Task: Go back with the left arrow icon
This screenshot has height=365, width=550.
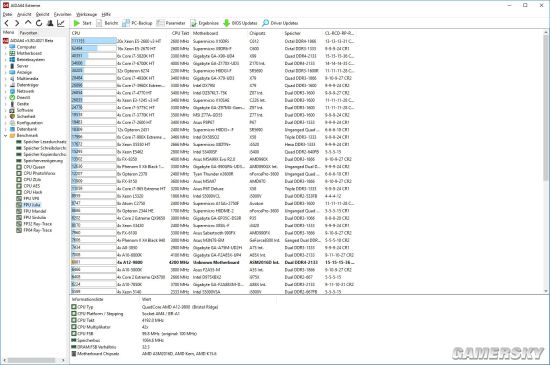Action: [x=6, y=23]
